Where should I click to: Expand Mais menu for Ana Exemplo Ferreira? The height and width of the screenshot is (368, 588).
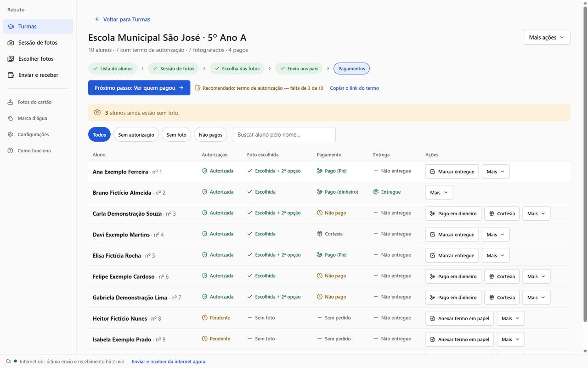click(496, 172)
